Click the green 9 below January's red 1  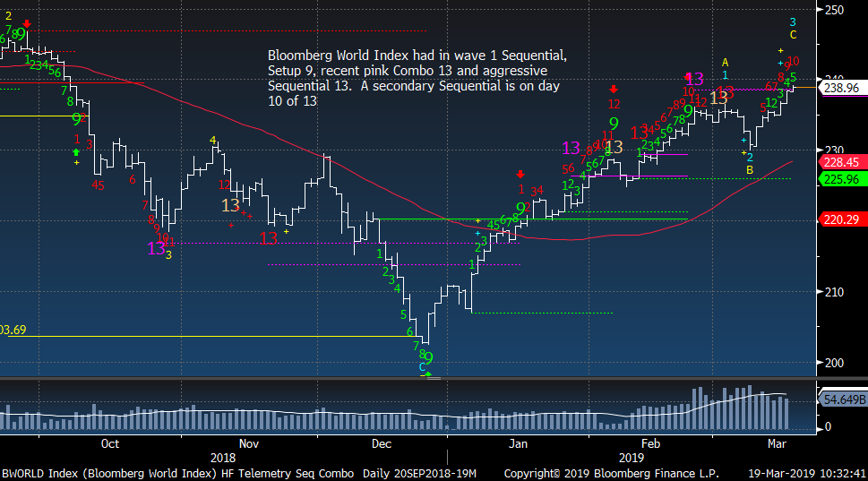(520, 208)
